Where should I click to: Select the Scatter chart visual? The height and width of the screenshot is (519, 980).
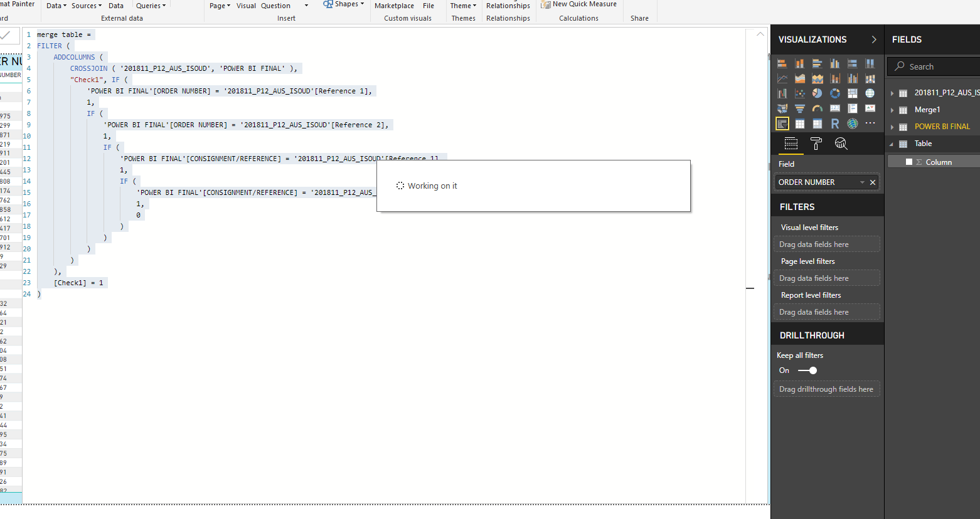pos(800,93)
